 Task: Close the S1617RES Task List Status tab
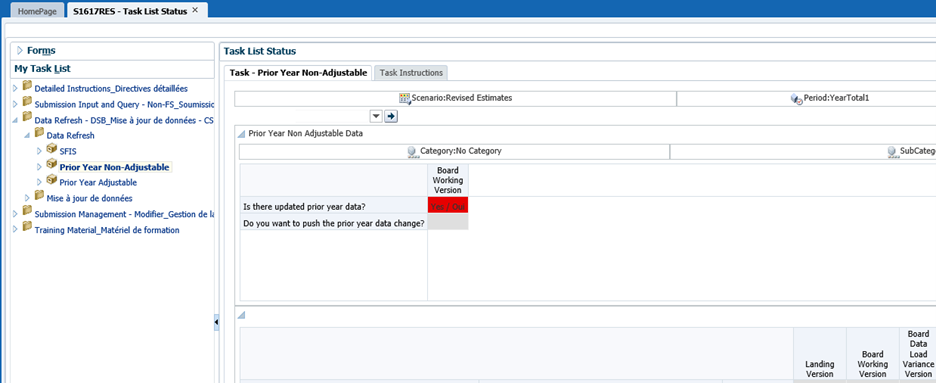pos(195,11)
